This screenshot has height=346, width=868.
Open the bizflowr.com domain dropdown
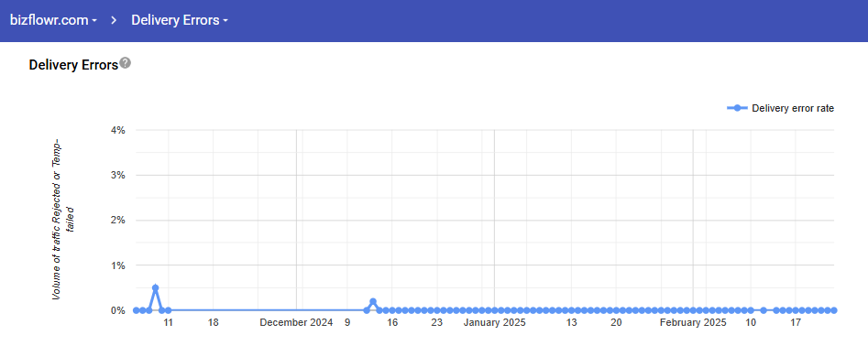(x=54, y=20)
